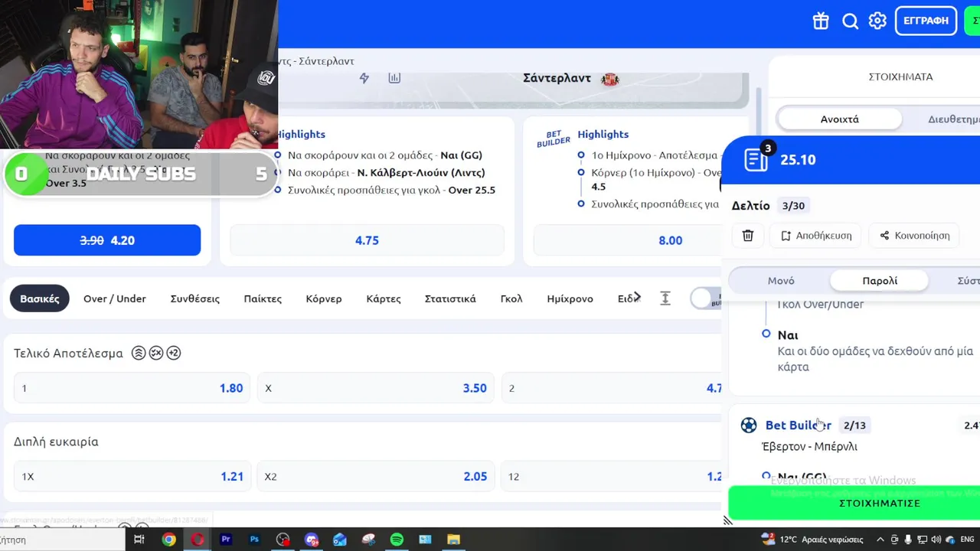Image resolution: width=980 pixels, height=551 pixels.
Task: Open the Κάρτες tab
Action: [x=384, y=298]
